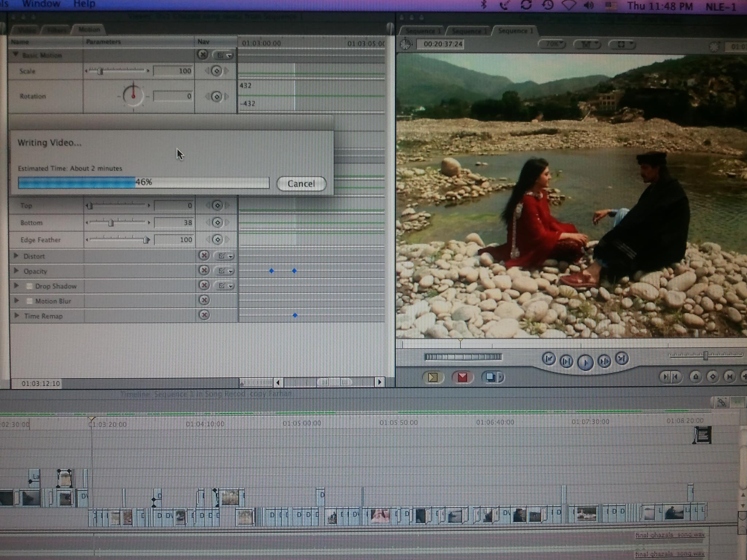Add keyframe for Rotation parameter
The height and width of the screenshot is (560, 747).
217,97
